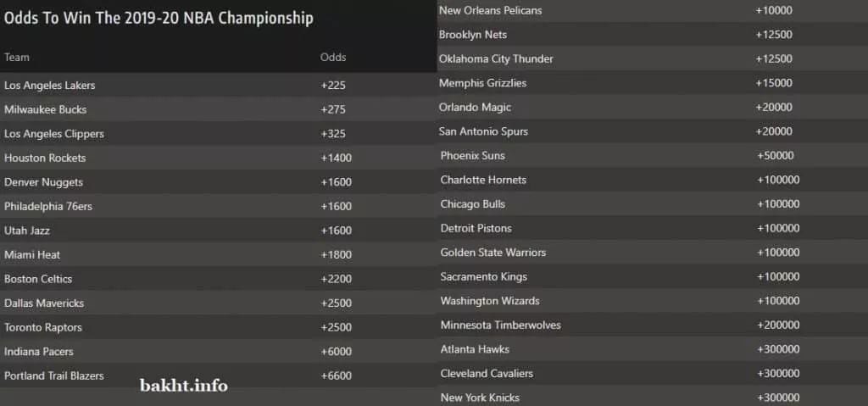Select the Phoenix Suns team name

(x=472, y=156)
